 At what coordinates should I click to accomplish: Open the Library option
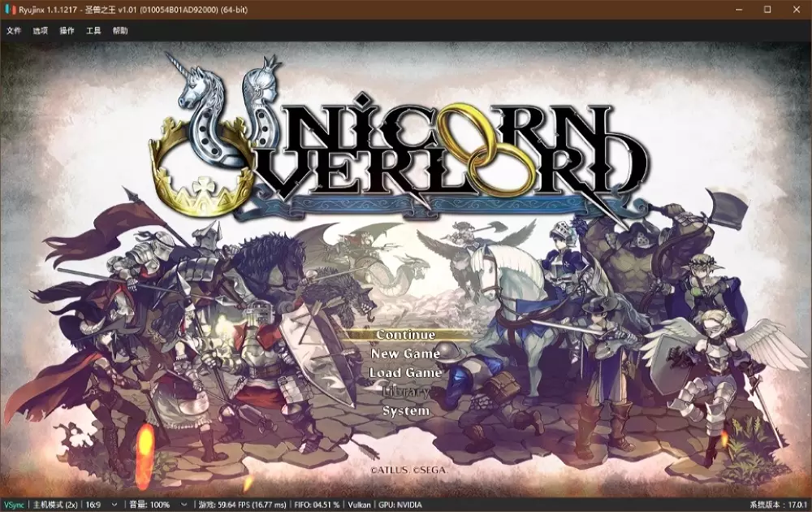point(405,392)
